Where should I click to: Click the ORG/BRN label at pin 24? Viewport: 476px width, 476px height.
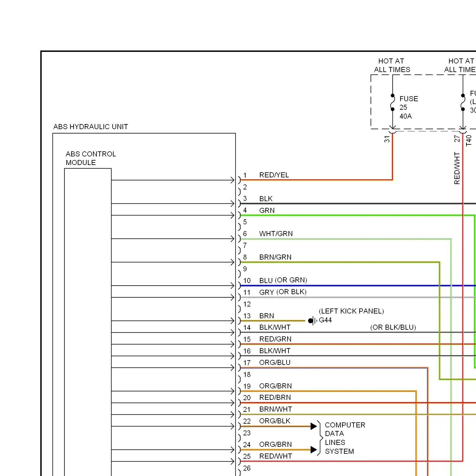(x=275, y=445)
